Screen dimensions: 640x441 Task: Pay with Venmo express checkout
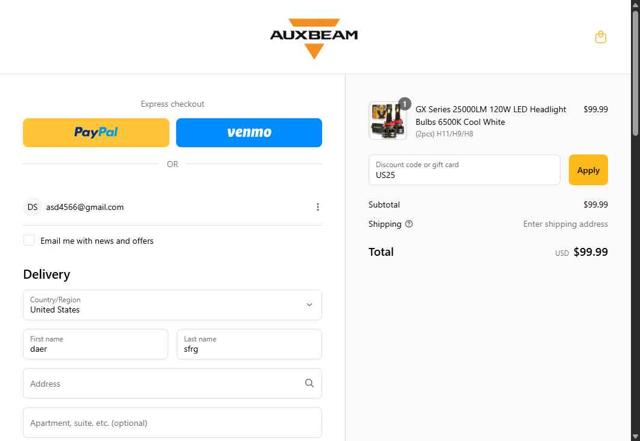249,132
